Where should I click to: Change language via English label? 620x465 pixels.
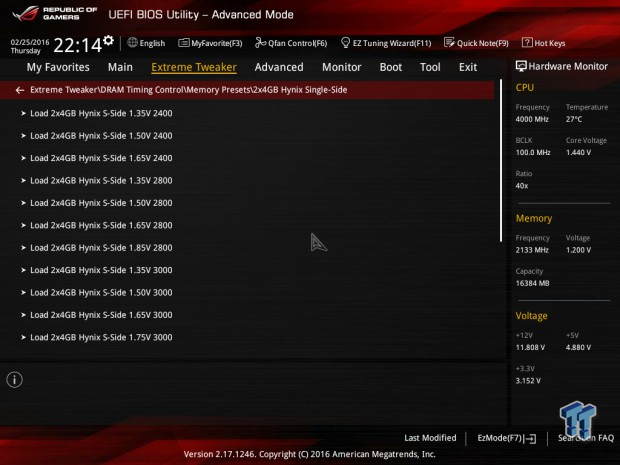152,43
